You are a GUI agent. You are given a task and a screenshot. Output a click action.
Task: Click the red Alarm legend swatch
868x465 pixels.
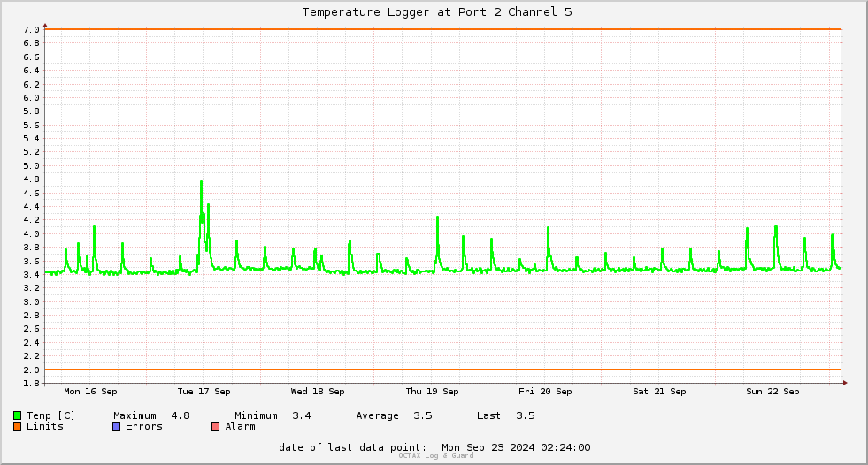(215, 426)
